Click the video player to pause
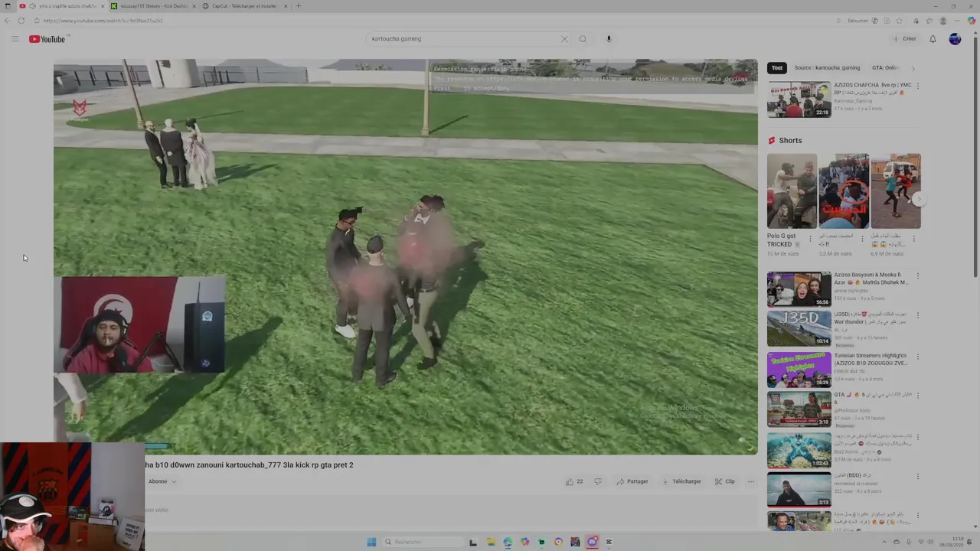 pos(406,256)
